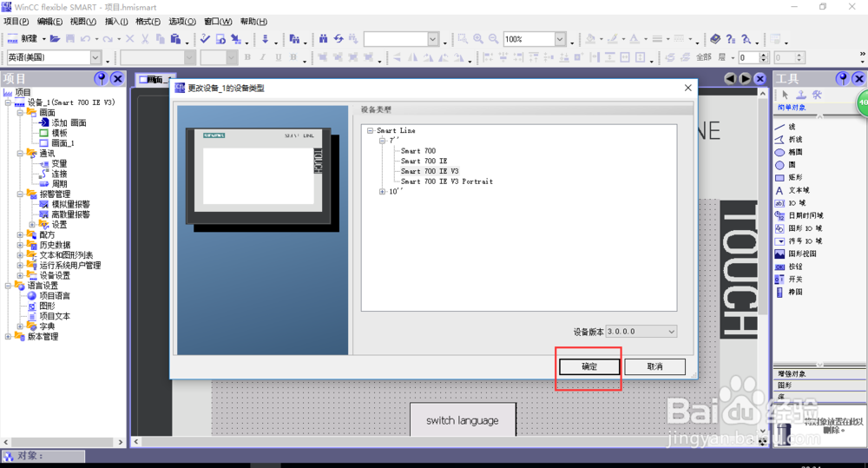
Task: Click the zoom out magnifier icon
Action: (493, 39)
